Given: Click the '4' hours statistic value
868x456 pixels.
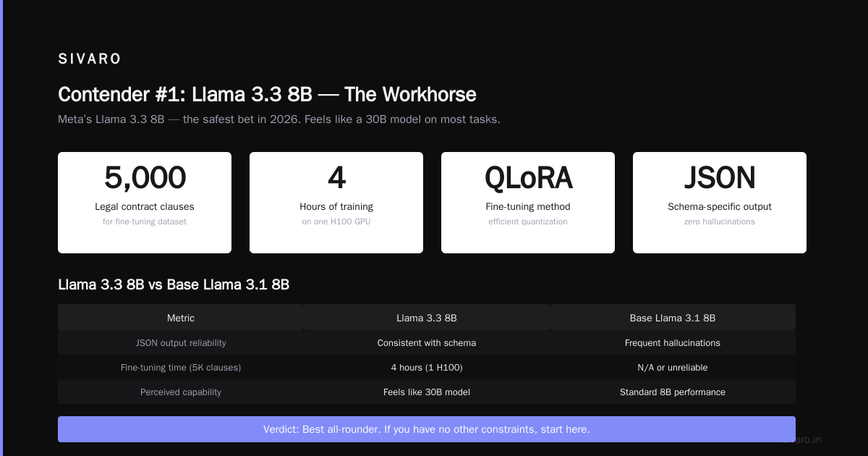Looking at the screenshot, I should pos(336,178).
